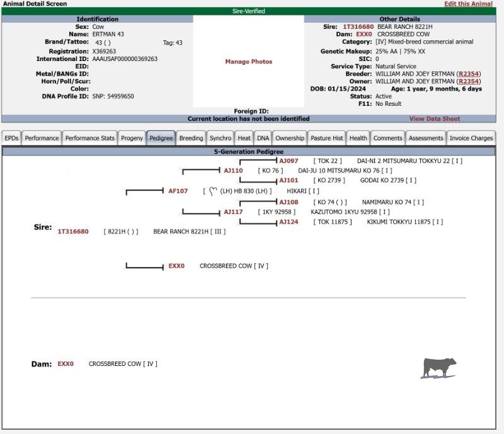
Task: Select the Progeny tab
Action: pyautogui.click(x=132, y=138)
